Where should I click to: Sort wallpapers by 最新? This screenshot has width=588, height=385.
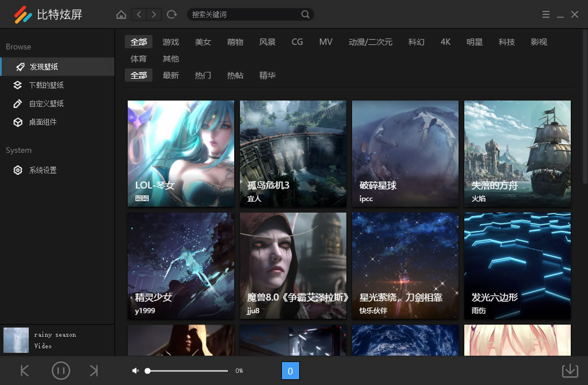(x=171, y=75)
